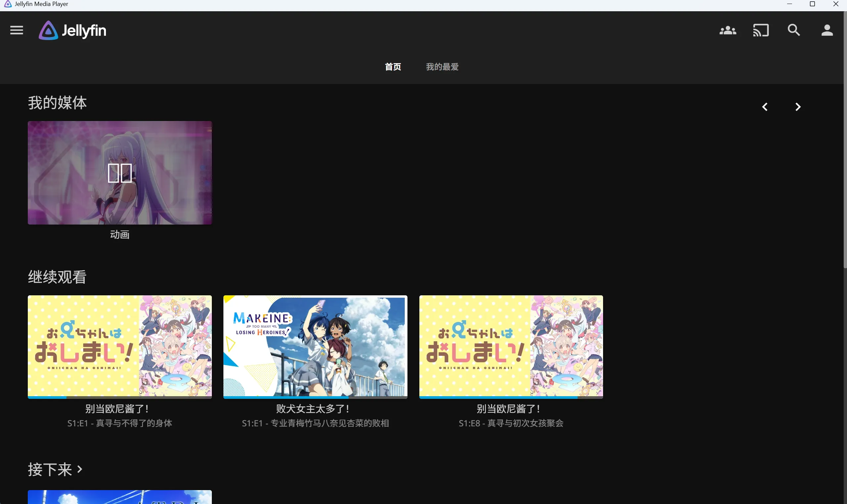Switch to the 首页 tab
Viewport: 847px width, 504px height.
[393, 67]
